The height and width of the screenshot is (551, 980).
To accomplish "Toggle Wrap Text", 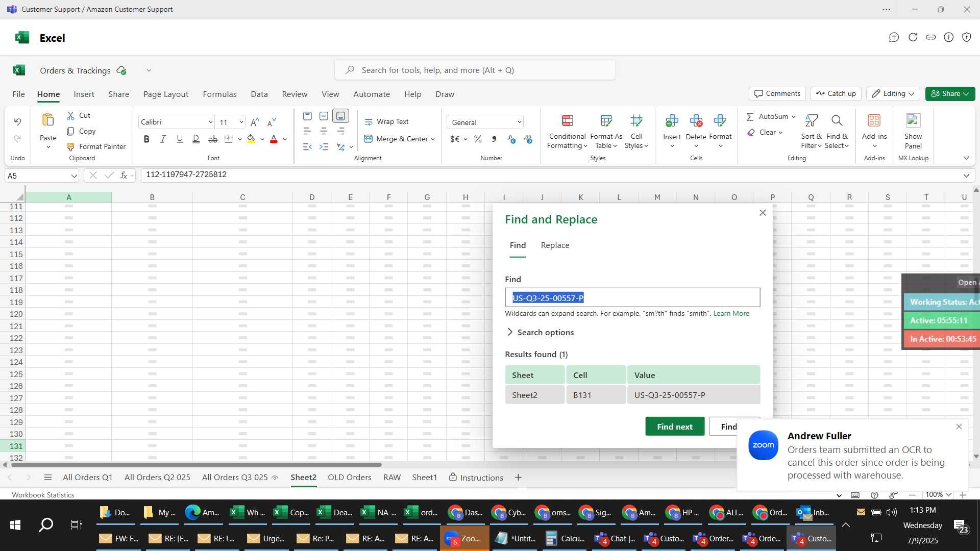I will 386,121.
